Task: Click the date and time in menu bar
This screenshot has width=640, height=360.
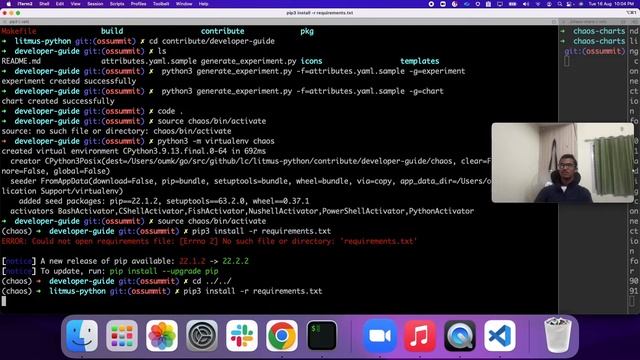Action: click(612, 4)
